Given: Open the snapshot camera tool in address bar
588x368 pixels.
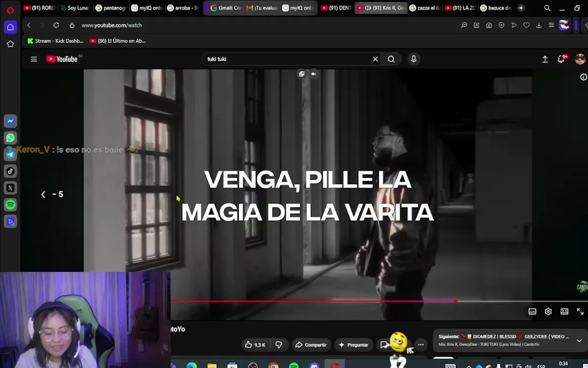Looking at the screenshot, I should 488,25.
